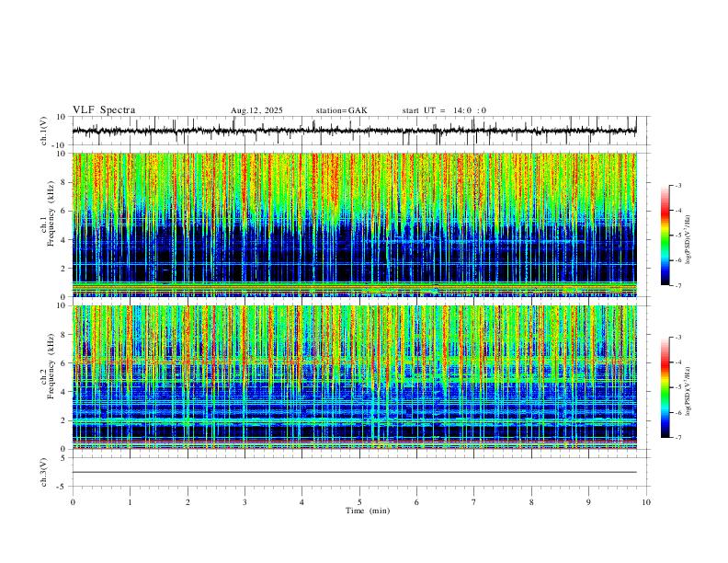The height and width of the screenshot is (563, 728).
Task: Click the ch.2 colorbar "log(PSD)(V²/Hz)" label
Action: pyautogui.click(x=688, y=391)
